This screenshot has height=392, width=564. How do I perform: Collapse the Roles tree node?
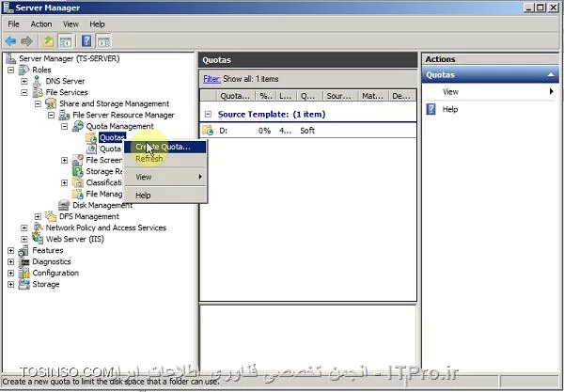11,70
